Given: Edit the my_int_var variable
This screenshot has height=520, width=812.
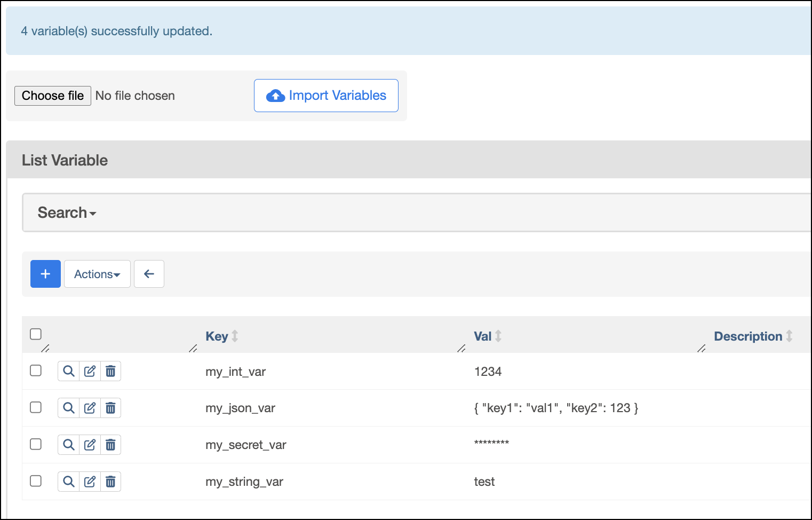Looking at the screenshot, I should click(89, 371).
